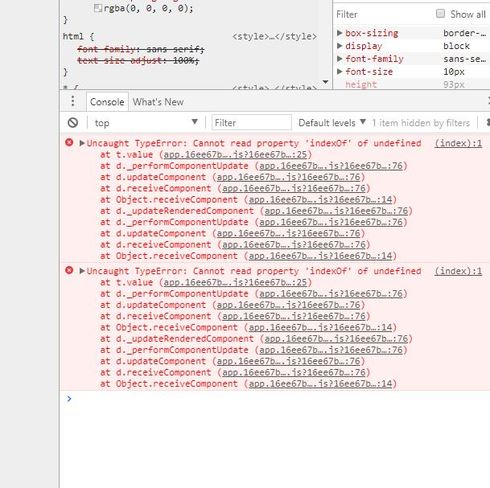Select the Console drawer tab

tap(107, 102)
